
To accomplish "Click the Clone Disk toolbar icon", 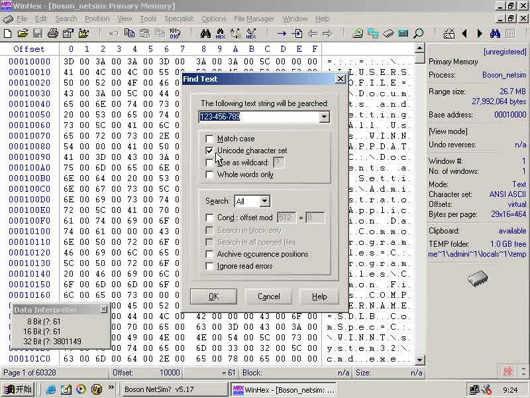I will (373, 33).
